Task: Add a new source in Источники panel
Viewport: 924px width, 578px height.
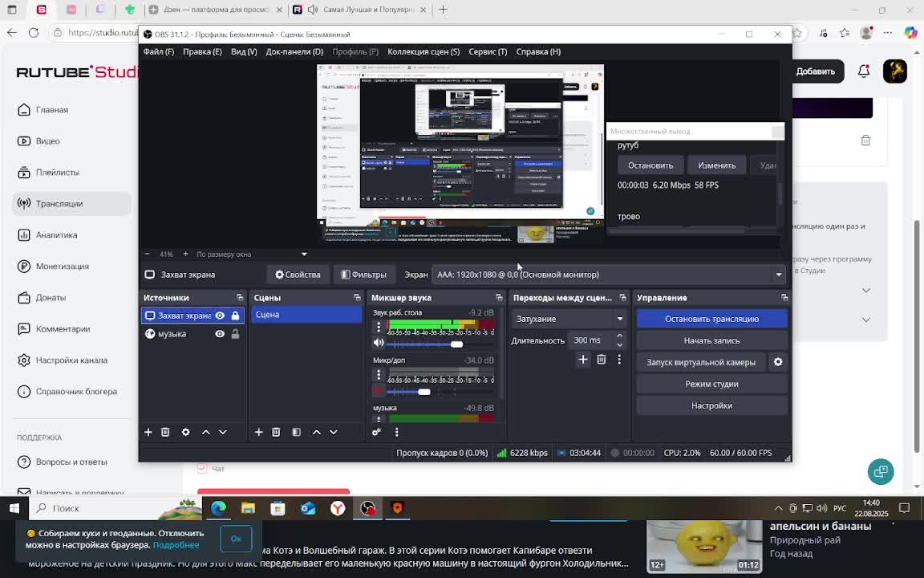Action: pyautogui.click(x=148, y=433)
